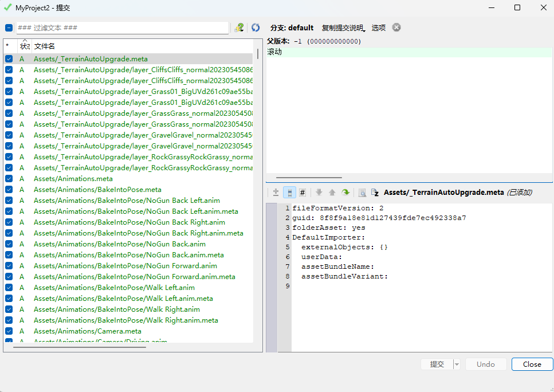This screenshot has width=554, height=392.
Task: Sort by the 状态 column header
Action: [x=25, y=46]
